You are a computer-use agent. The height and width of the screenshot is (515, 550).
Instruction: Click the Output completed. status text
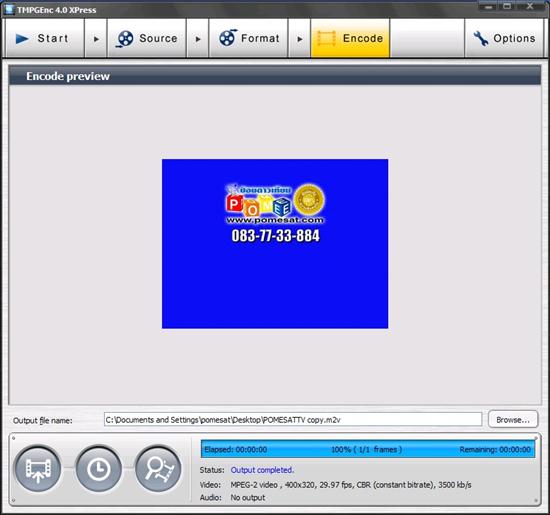click(262, 470)
